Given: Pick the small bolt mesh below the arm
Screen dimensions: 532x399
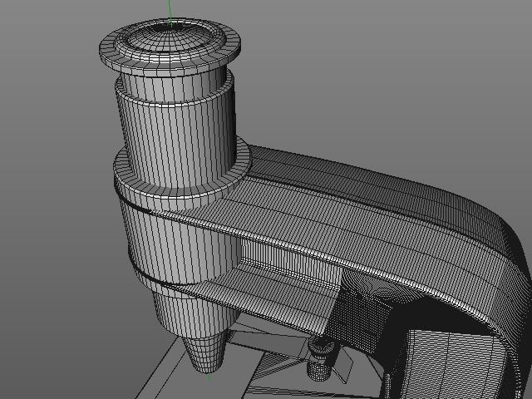Looking at the screenshot, I should (x=321, y=360).
